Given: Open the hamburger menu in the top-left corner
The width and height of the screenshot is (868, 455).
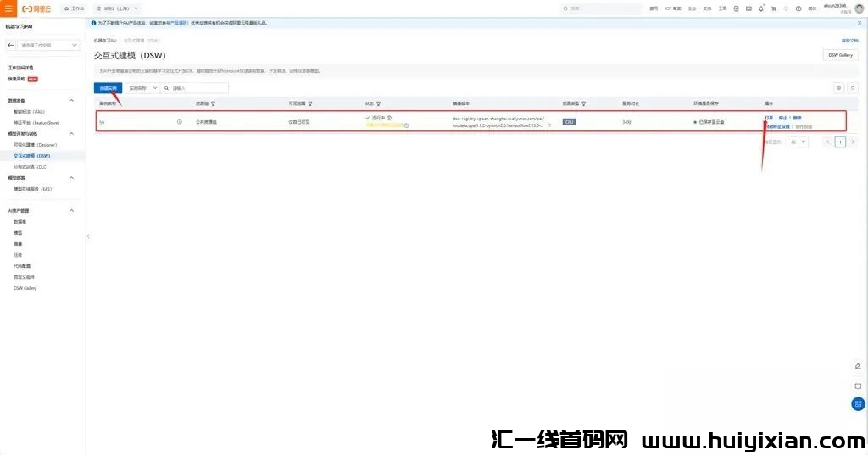Looking at the screenshot, I should (x=9, y=8).
